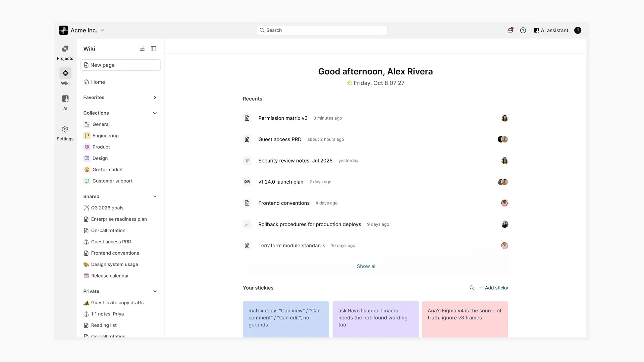Select the blue matrix copy sticky
The height and width of the screenshot is (362, 644).
[286, 319]
